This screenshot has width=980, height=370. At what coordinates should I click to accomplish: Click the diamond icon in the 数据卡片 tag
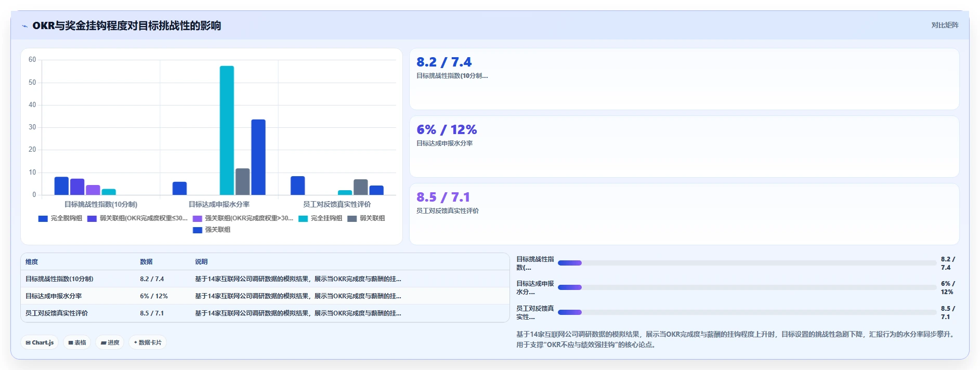[136, 342]
